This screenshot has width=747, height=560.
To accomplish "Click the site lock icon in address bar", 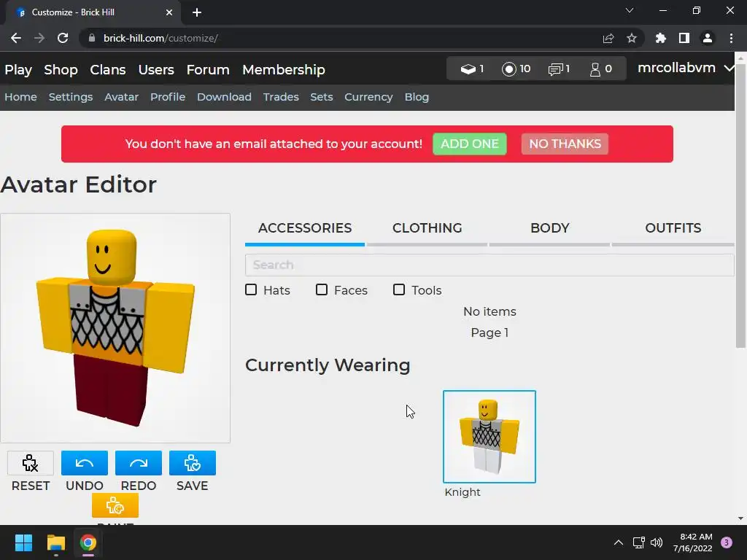I will [x=92, y=38].
